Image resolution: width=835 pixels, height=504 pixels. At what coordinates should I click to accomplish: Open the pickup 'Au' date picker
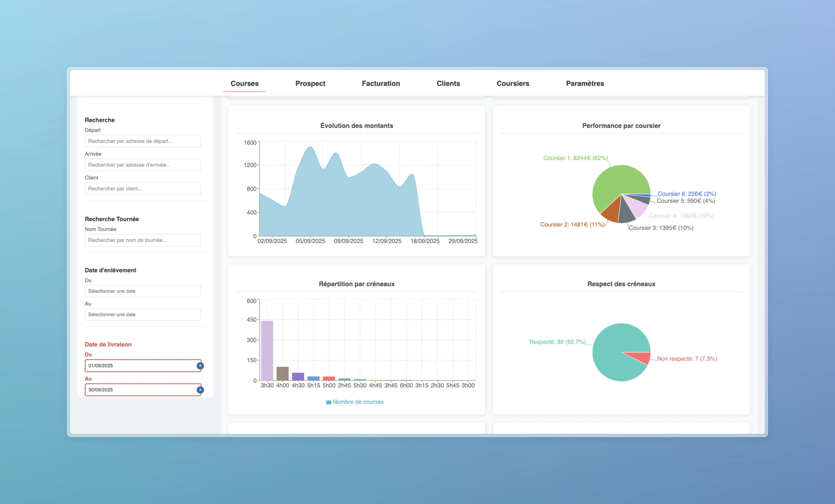pos(142,315)
